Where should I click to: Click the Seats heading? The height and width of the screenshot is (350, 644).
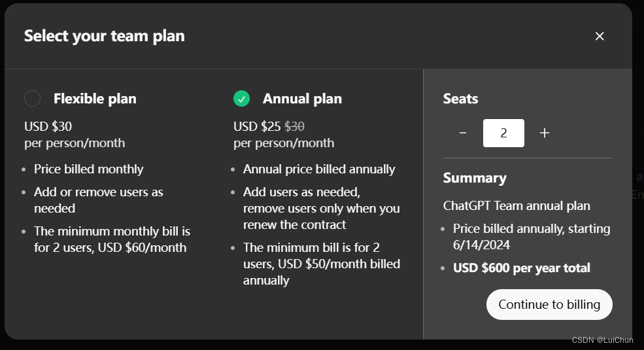click(x=460, y=99)
